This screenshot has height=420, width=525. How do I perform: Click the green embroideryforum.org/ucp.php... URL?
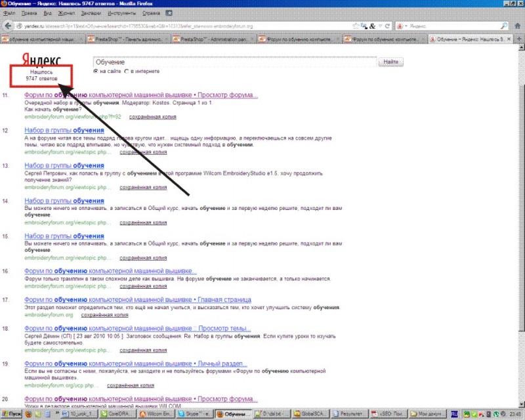62,385
